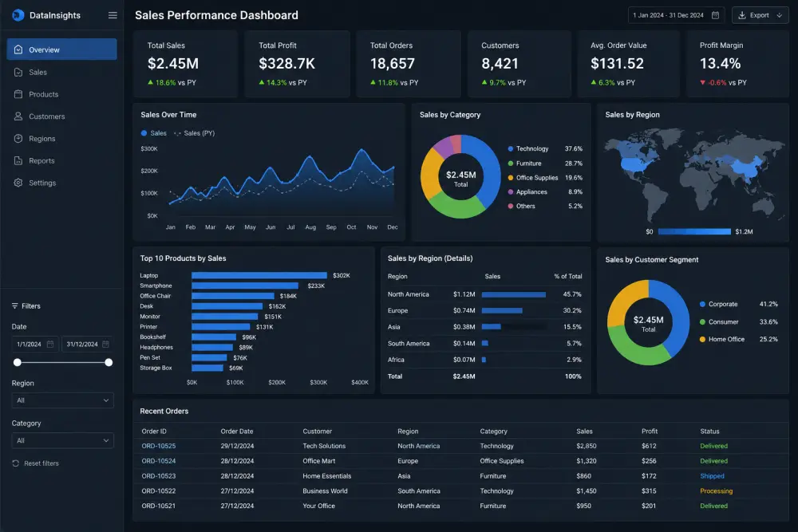
Task: Click the calendar icon in header date range
Action: click(x=715, y=15)
